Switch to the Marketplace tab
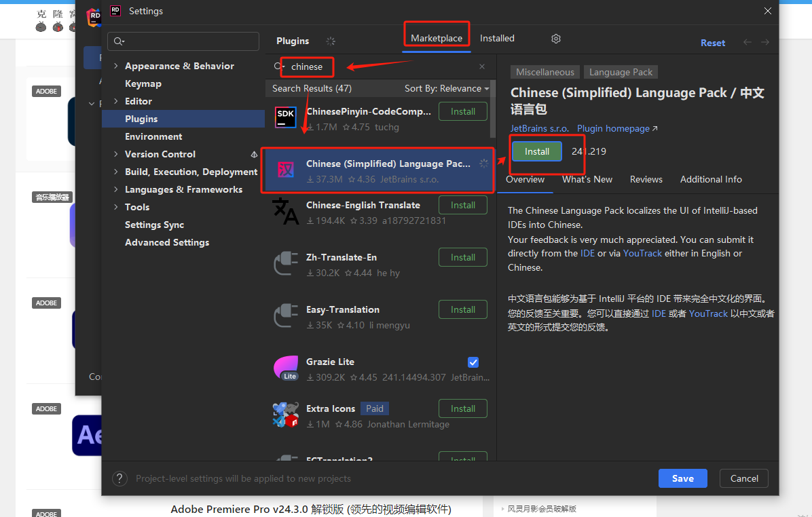This screenshot has width=812, height=517. coord(437,38)
